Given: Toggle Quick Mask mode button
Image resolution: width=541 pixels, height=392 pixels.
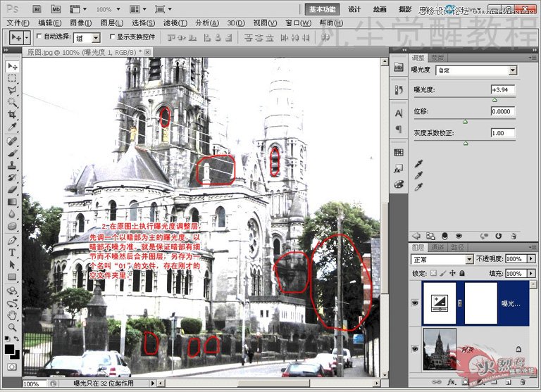Looking at the screenshot, I should tap(12, 367).
